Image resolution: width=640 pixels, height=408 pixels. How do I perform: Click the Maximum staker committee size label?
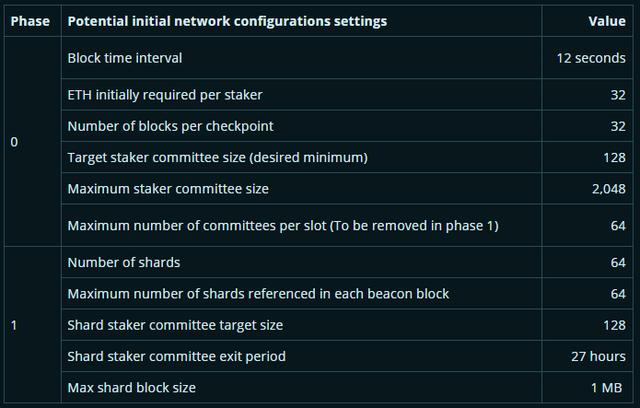coord(168,188)
